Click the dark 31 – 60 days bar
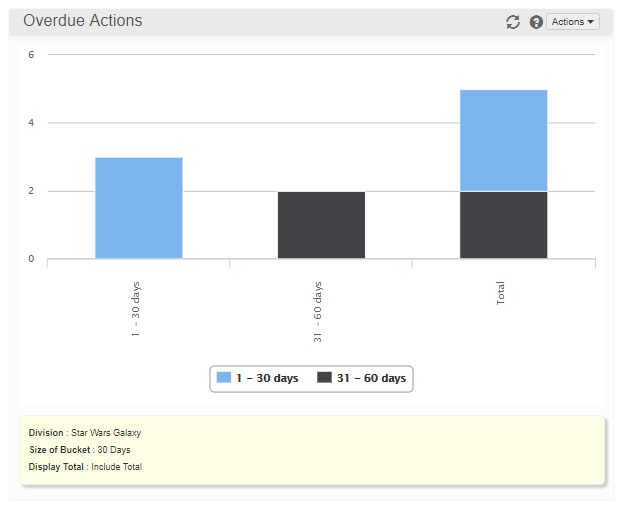 coord(321,225)
